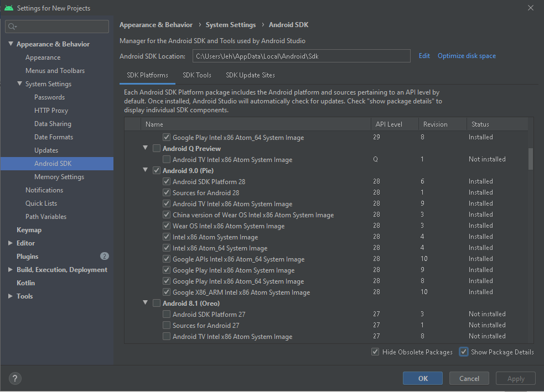Screen dimensions: 544x392
Task: Click the Android Studio logo icon
Action: [x=9, y=8]
